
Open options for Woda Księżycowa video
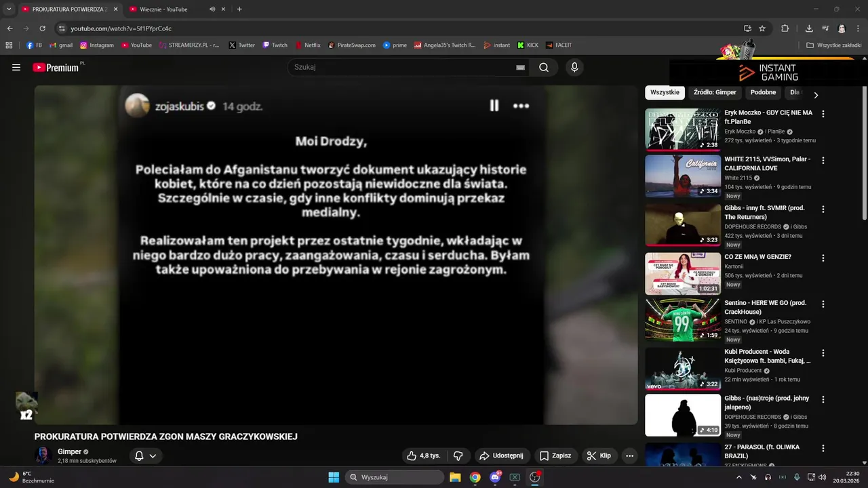(823, 353)
